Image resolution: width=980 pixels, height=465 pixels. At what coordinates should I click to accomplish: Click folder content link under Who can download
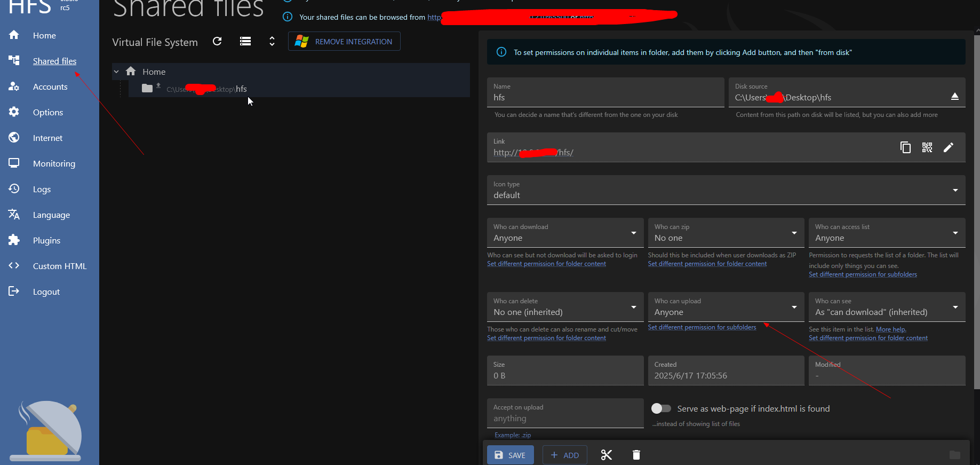click(546, 264)
